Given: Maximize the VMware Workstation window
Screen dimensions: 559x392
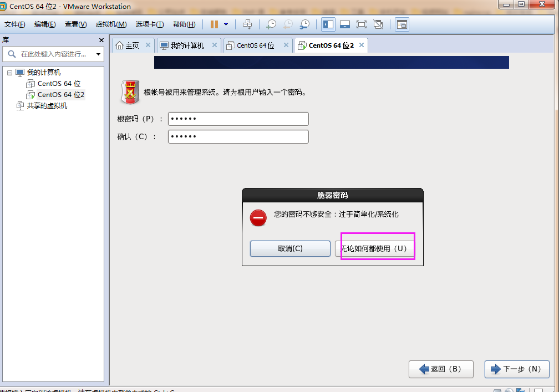Looking at the screenshot, I should click(x=521, y=4).
